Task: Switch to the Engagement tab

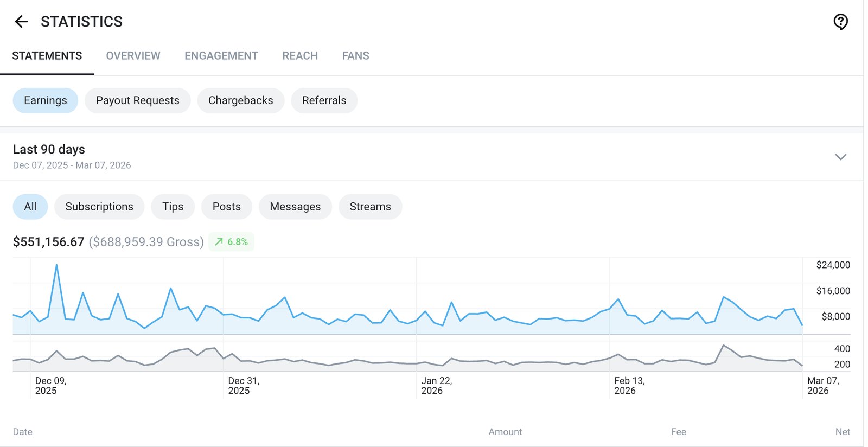Action: point(221,56)
